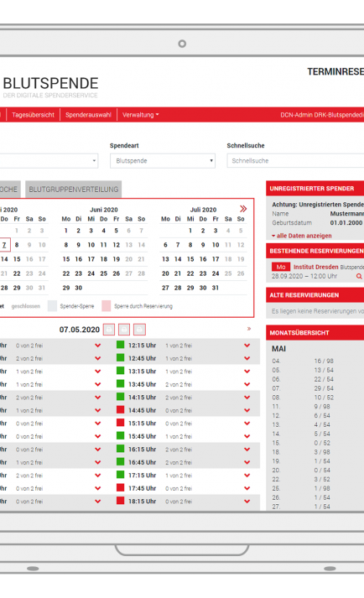Click '2 von 2 frei' next to 16:45 Uhr

[x=179, y=463]
